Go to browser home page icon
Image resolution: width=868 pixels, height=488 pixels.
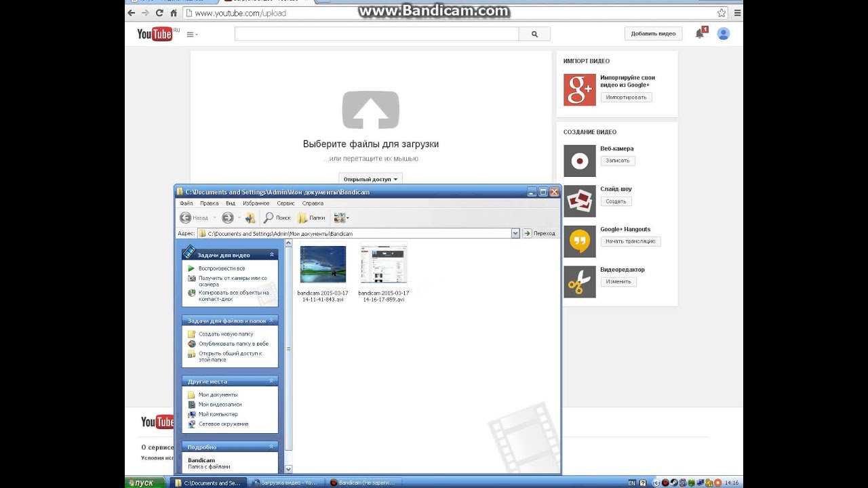(174, 13)
